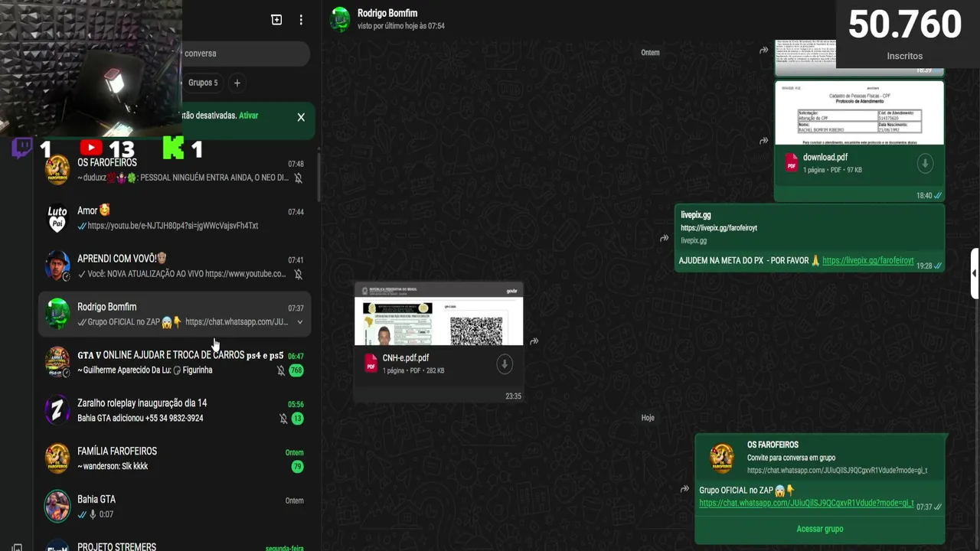Open the download.pdf preview thumbnail
Screen dimensions: 980x551
point(859,113)
